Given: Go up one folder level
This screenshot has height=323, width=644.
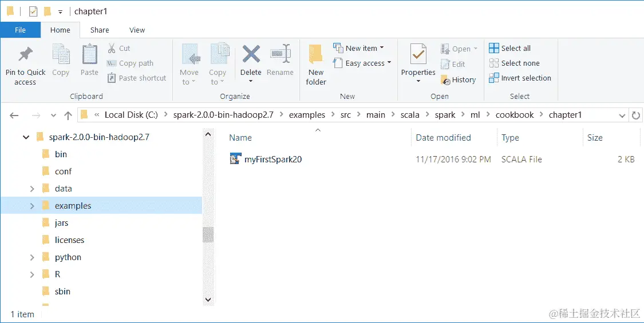Looking at the screenshot, I should (x=68, y=115).
